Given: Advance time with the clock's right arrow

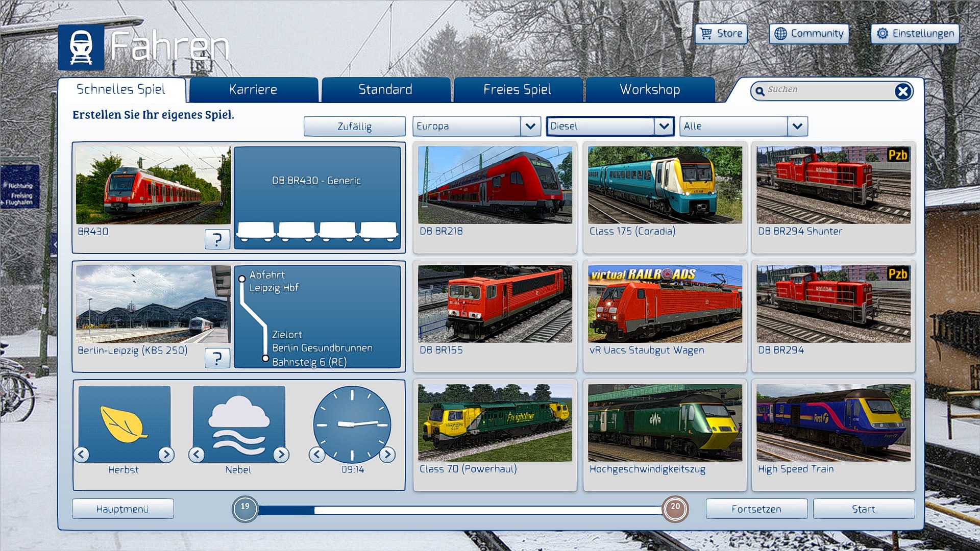Looking at the screenshot, I should click(x=387, y=454).
